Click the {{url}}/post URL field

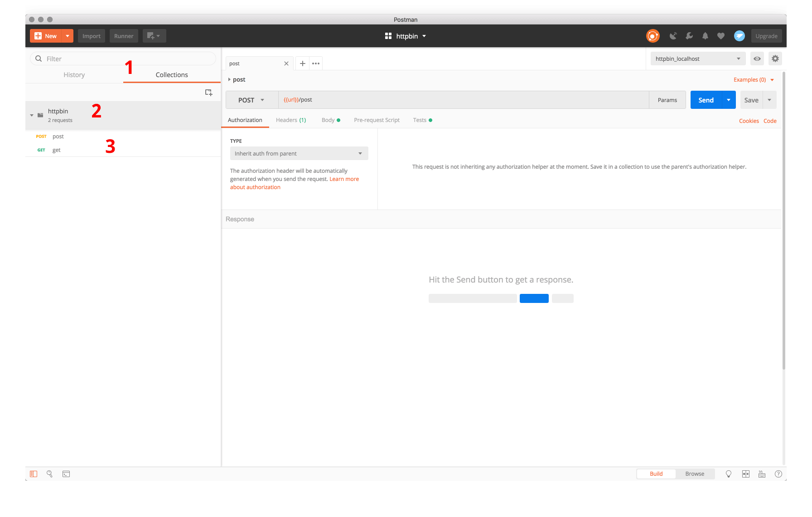click(x=464, y=100)
